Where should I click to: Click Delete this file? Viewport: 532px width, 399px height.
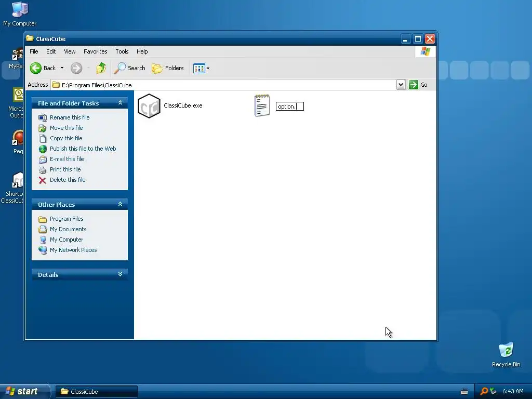[68, 180]
